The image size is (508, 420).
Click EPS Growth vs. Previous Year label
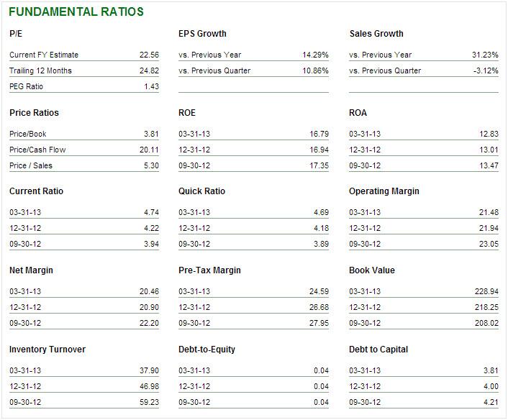210,55
